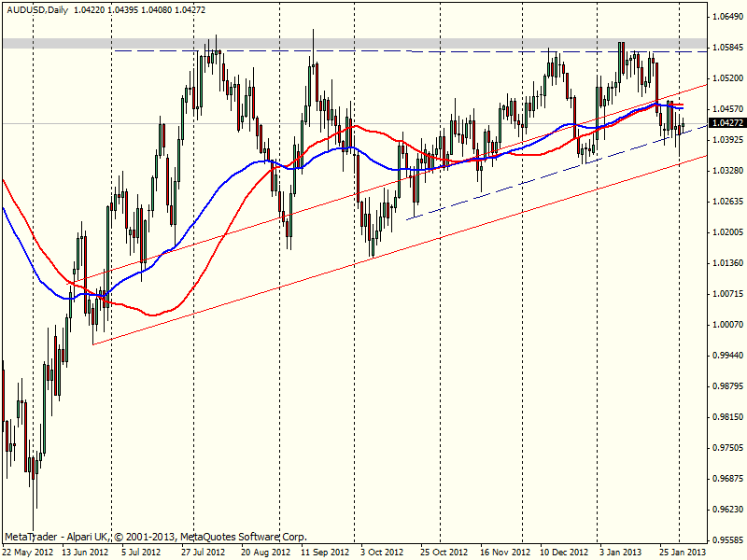This screenshot has width=747, height=560.
Task: Click the 10 Dec 2012 date label
Action: (x=562, y=553)
